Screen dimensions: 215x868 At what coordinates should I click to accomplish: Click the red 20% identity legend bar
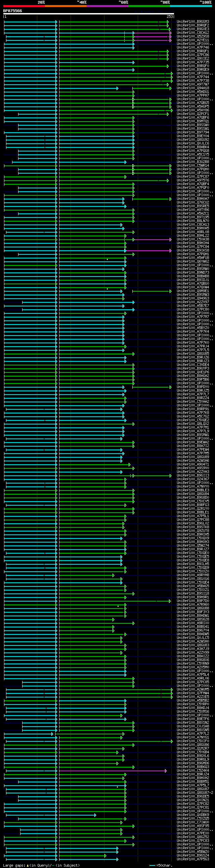click(24, 6)
